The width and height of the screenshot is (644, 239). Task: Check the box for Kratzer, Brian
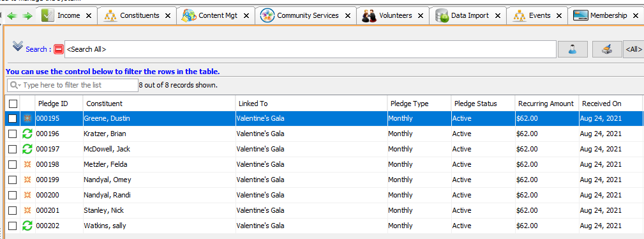pyautogui.click(x=13, y=134)
